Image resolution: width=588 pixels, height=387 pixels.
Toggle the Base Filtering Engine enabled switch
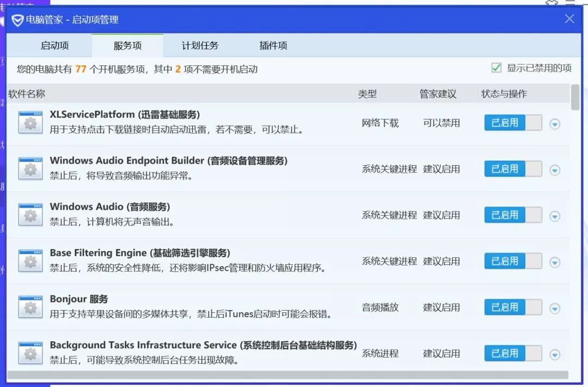pyautogui.click(x=513, y=261)
